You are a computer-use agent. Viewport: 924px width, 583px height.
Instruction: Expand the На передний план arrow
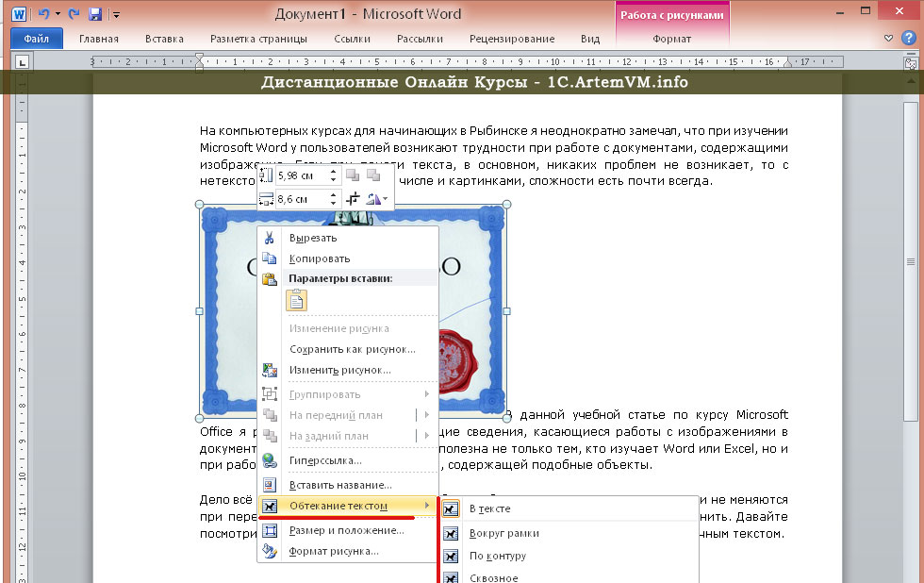tap(426, 415)
